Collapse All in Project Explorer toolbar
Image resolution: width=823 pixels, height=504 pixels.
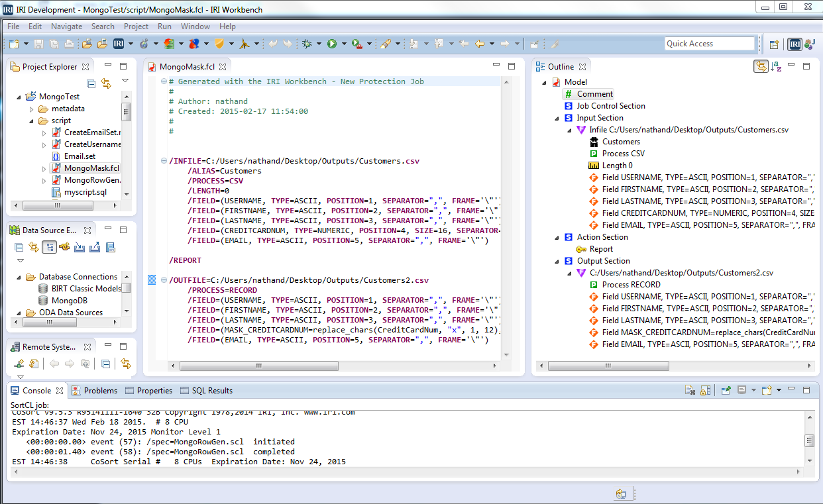point(91,83)
